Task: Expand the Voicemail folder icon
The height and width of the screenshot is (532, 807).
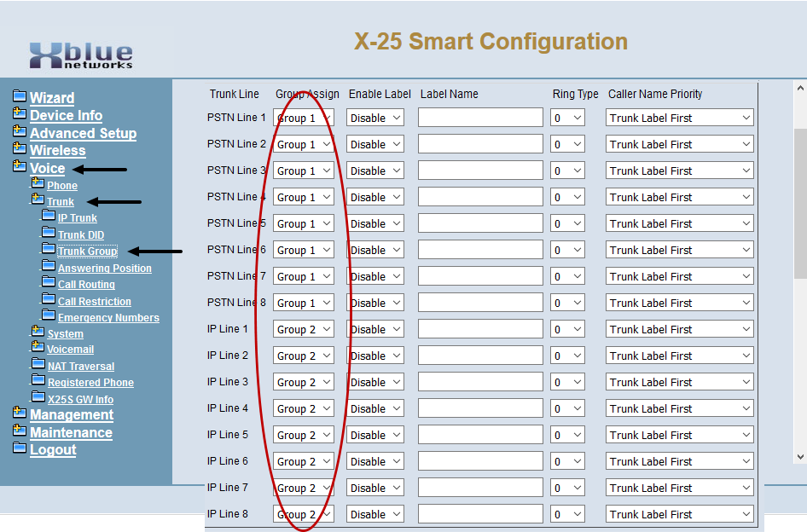Action: click(x=38, y=347)
